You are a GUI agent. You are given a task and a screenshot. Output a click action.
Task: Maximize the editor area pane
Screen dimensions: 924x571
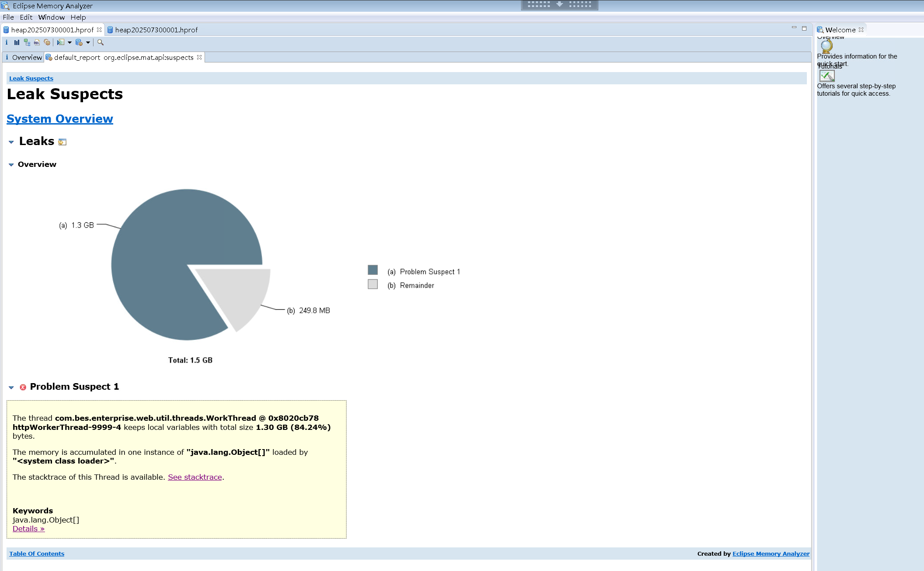pos(804,28)
